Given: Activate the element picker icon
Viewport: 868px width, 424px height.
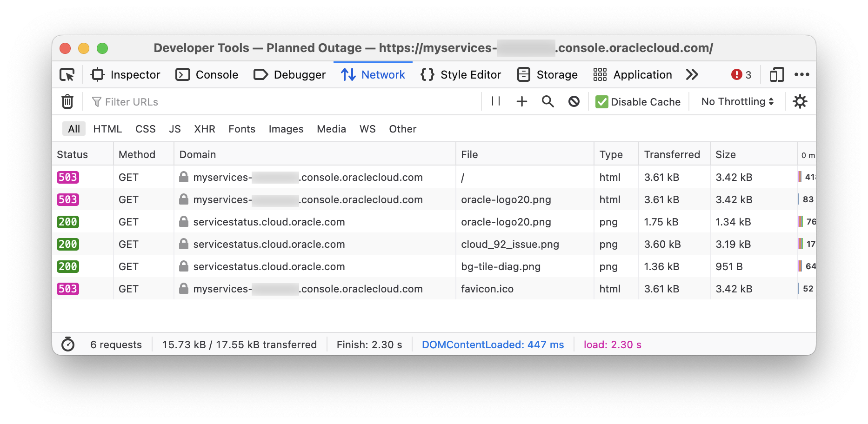Looking at the screenshot, I should click(67, 75).
